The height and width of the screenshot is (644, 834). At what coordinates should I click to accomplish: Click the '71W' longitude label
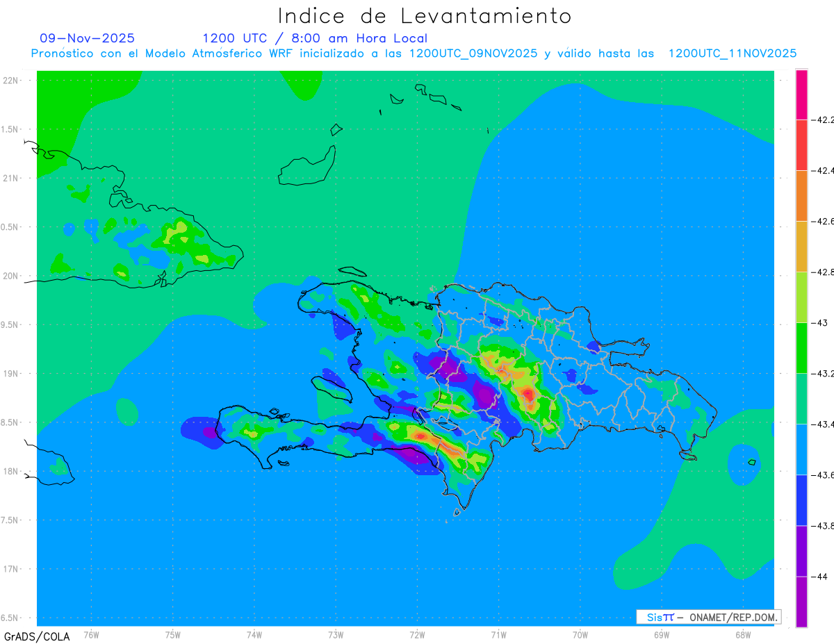pos(498,634)
